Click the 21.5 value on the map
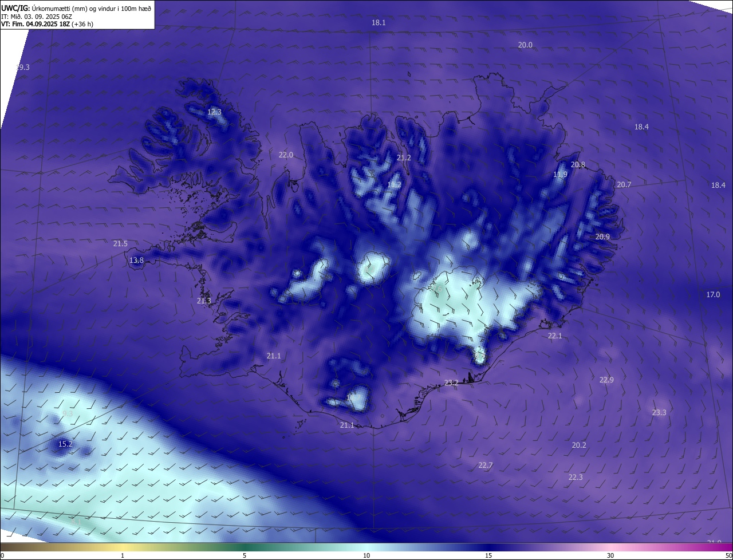The width and height of the screenshot is (733, 560). click(x=120, y=244)
